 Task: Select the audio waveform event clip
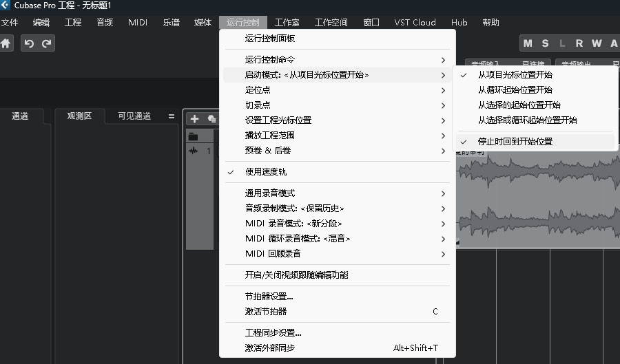(x=538, y=200)
